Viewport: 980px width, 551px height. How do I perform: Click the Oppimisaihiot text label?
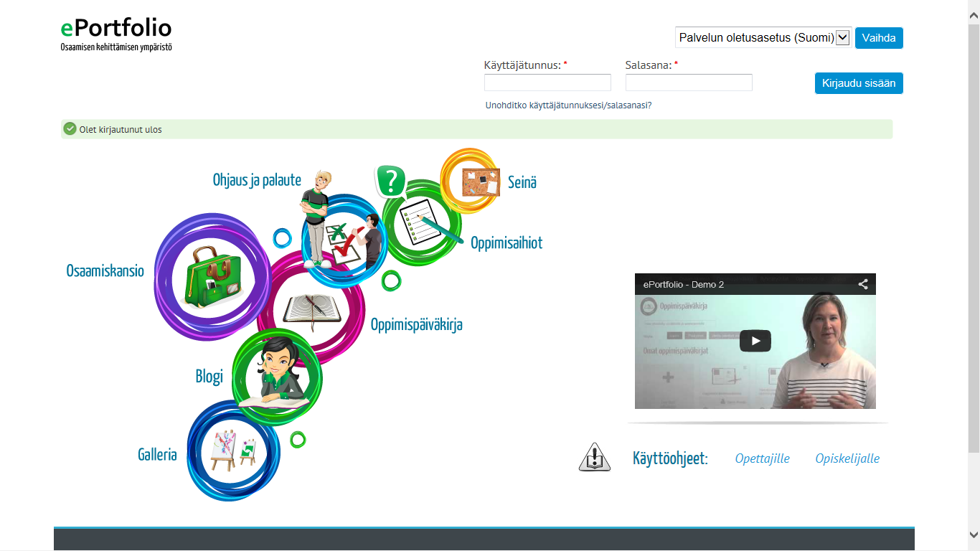[507, 243]
